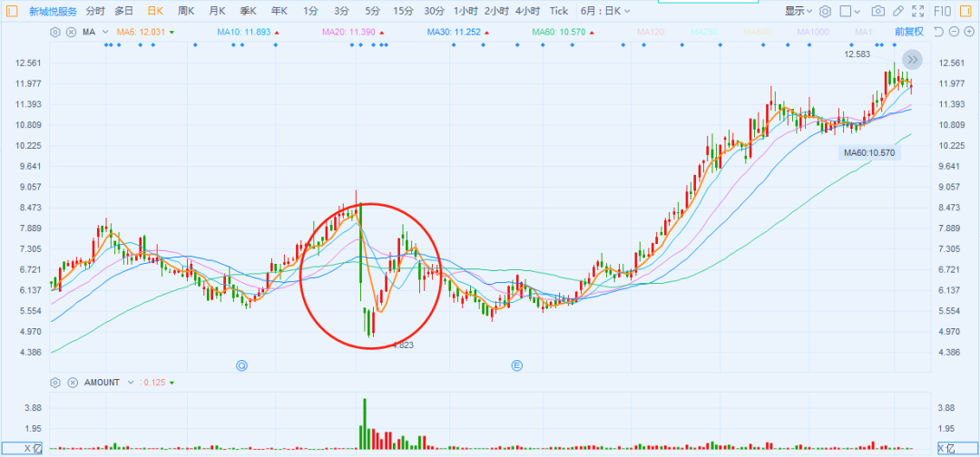Remove the MA indicator

(72, 32)
